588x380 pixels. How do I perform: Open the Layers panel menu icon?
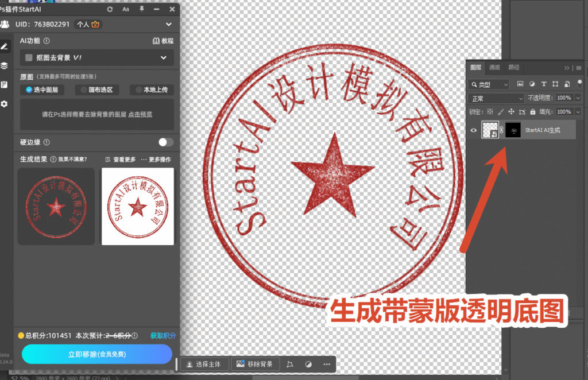point(579,68)
